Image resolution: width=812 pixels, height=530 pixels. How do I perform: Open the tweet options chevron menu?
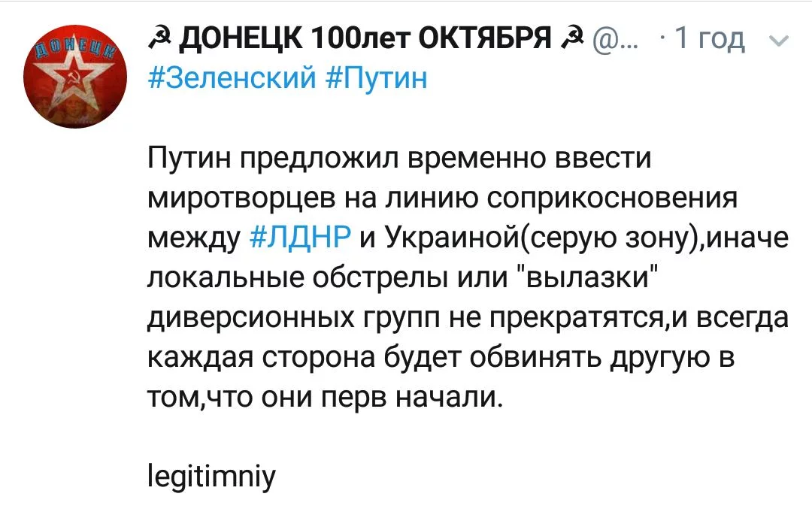[781, 42]
